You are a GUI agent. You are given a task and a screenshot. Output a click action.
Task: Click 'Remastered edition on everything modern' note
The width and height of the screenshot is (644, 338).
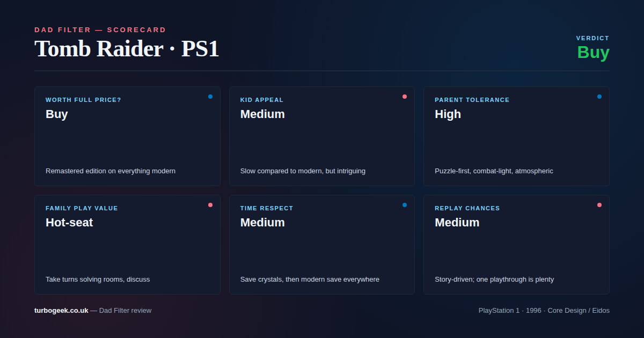(x=111, y=171)
